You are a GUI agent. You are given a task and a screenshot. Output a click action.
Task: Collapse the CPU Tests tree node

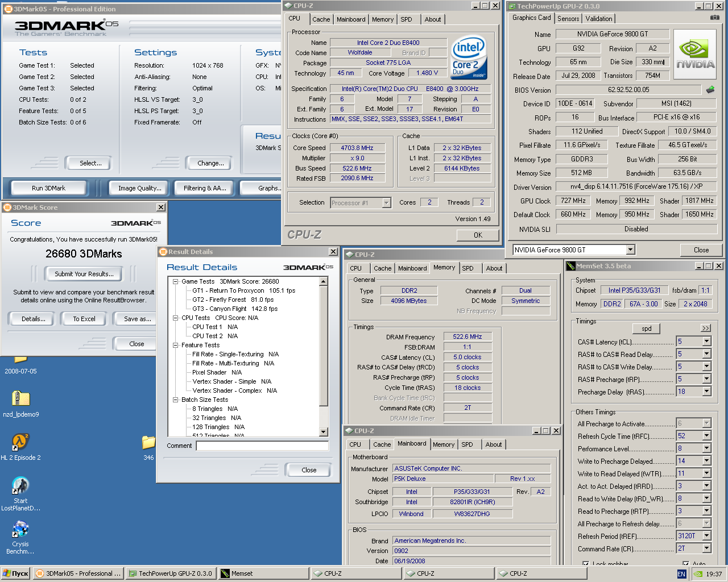point(176,318)
